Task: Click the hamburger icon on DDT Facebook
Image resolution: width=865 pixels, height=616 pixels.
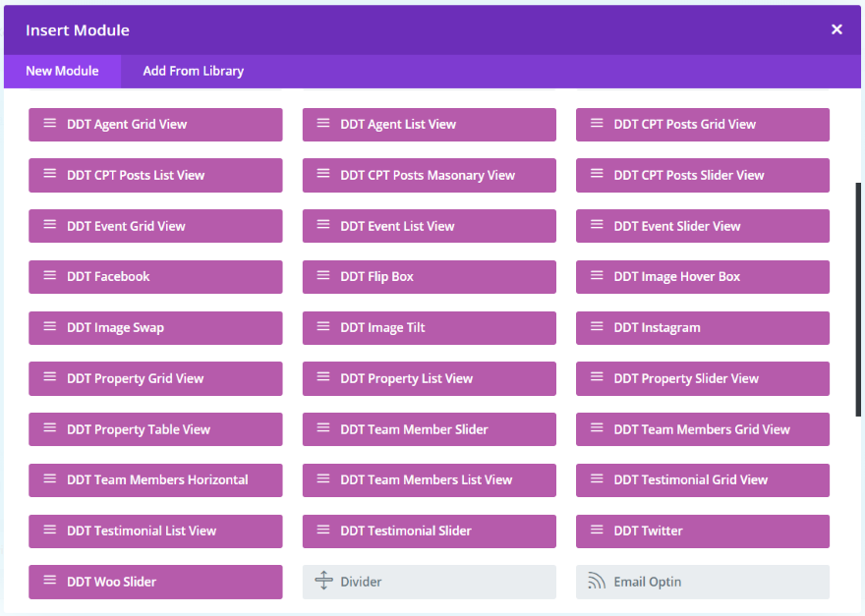Action: click(50, 275)
